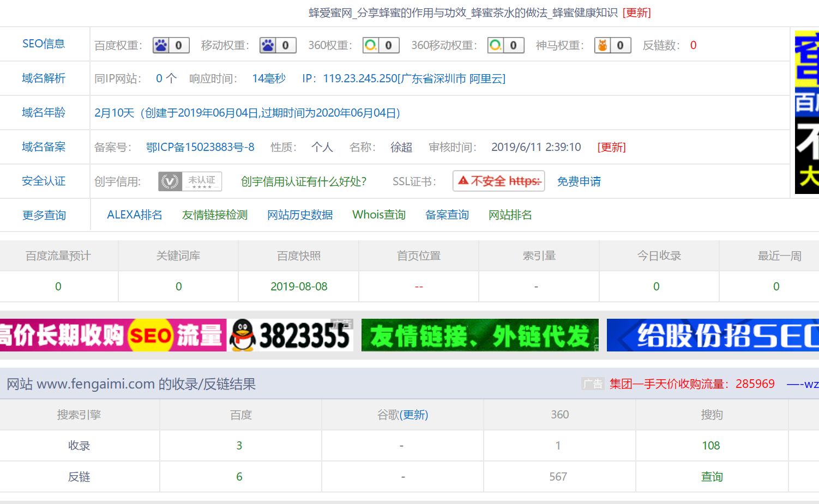Click the black and yellow side banner ad
This screenshot has height=504, width=819.
[807, 112]
